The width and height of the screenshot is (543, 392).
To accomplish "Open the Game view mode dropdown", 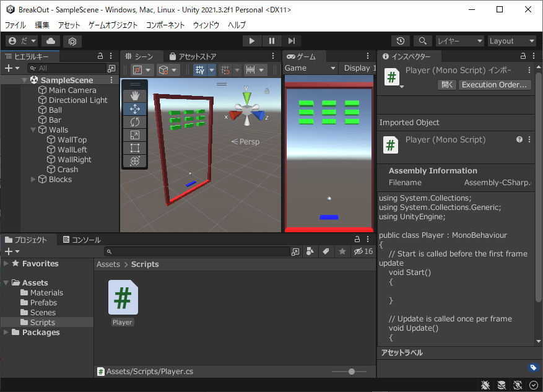I will [x=311, y=68].
